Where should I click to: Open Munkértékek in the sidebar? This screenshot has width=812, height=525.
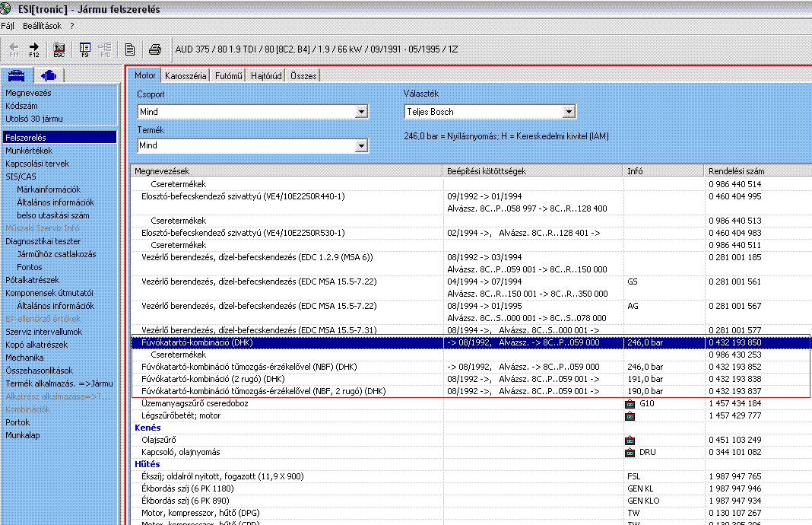pyautogui.click(x=29, y=151)
